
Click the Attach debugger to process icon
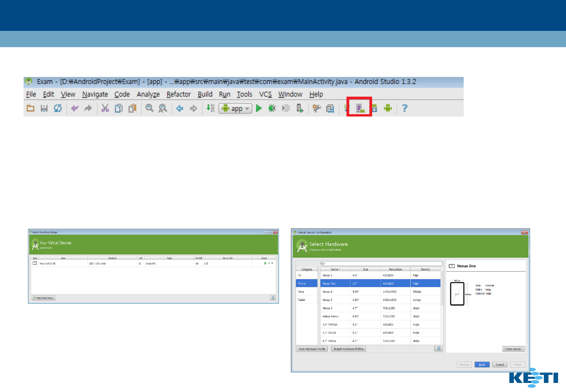click(300, 108)
